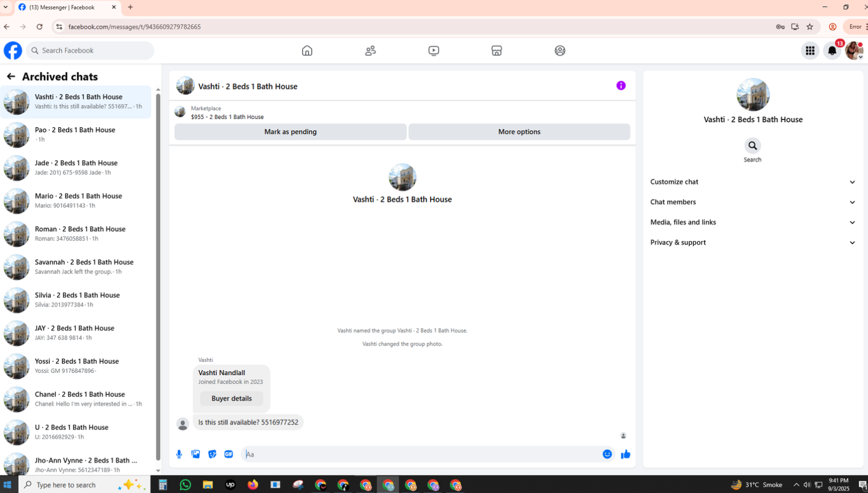The image size is (868, 493).
Task: Send a thumbs-up like
Action: (626, 454)
